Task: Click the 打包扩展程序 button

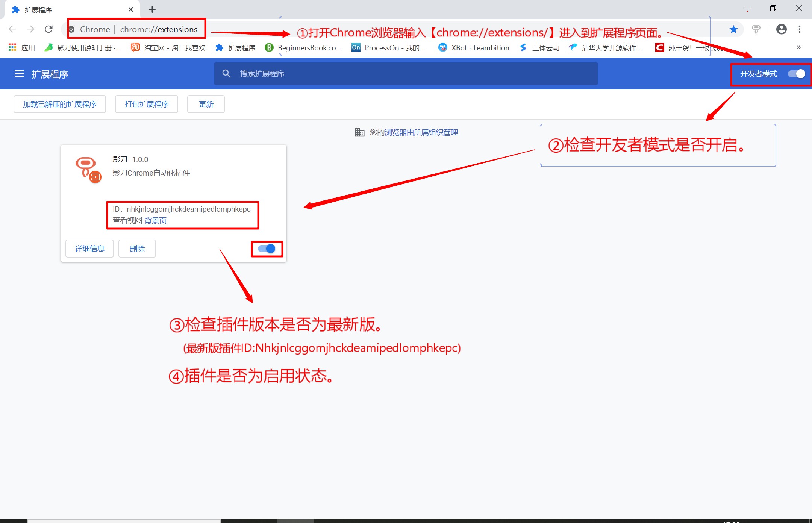Action: click(x=147, y=104)
